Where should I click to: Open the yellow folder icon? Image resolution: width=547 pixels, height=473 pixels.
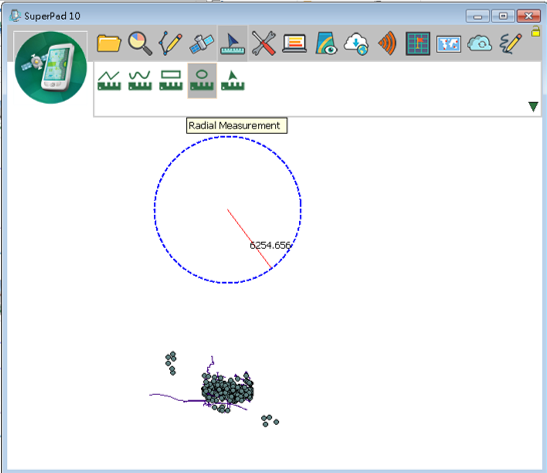tap(109, 44)
